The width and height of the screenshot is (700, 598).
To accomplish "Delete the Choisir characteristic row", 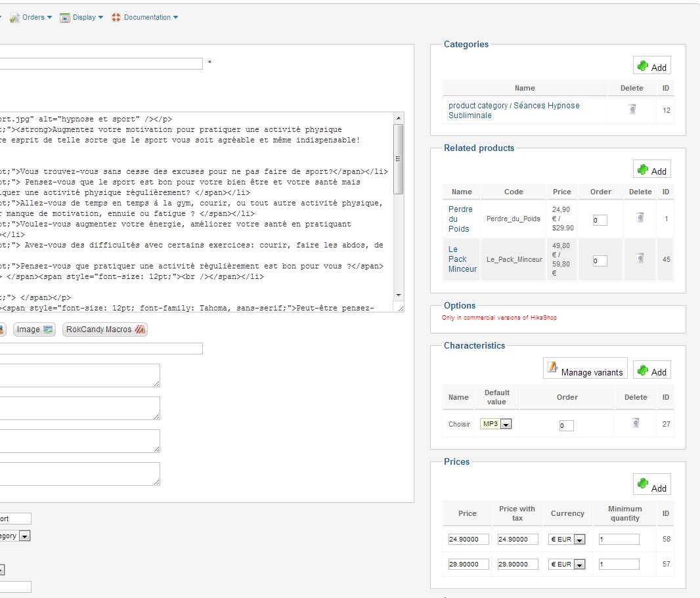I will tap(635, 423).
